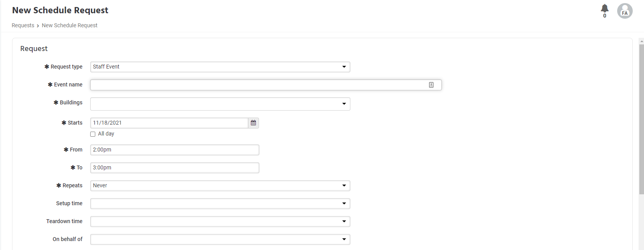Enable the All day checkbox
The image size is (644, 250).
[93, 134]
